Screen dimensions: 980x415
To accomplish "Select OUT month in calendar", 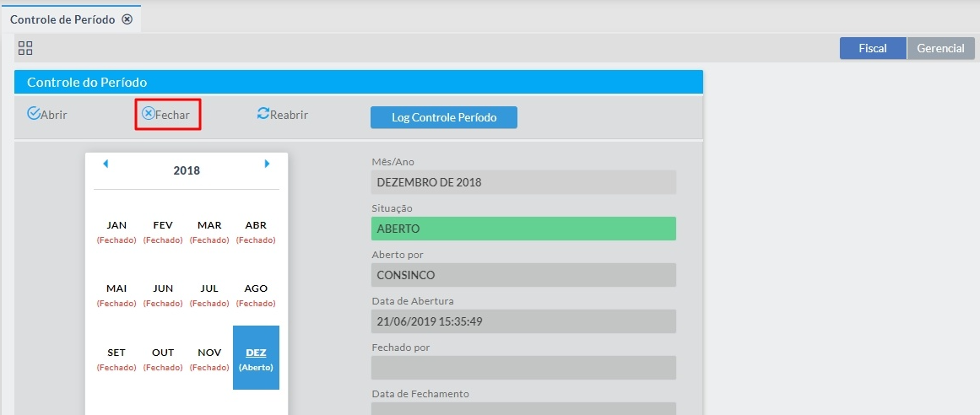I will (163, 358).
